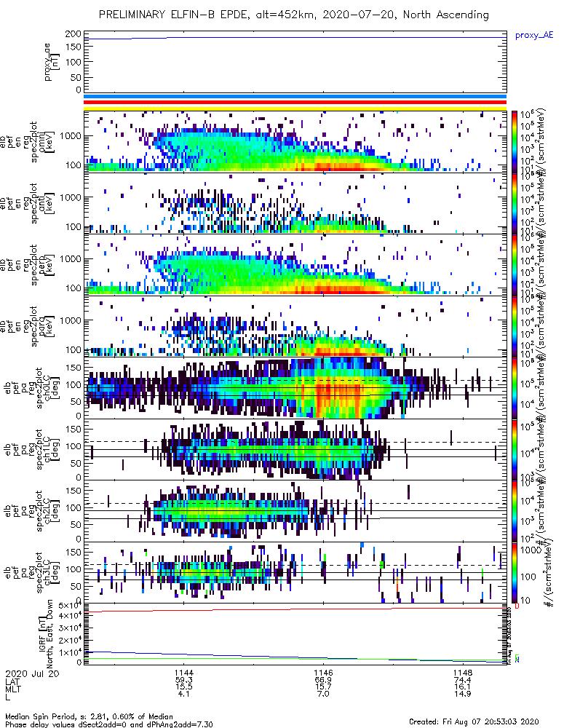Screen dimensions: 564x728
Task: Click the '1×10^4' tick on IGRF axis
Action: tap(70, 652)
